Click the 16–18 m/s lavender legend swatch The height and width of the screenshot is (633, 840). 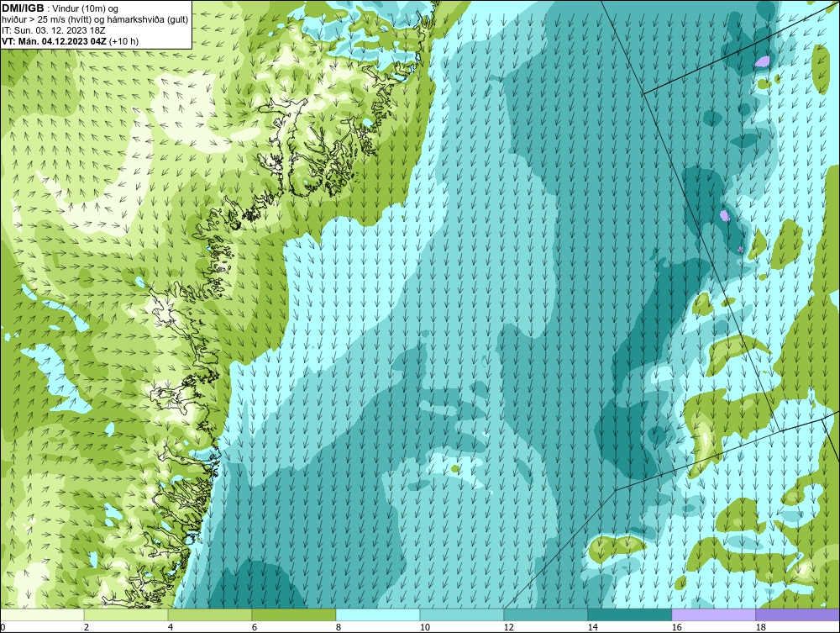713,615
